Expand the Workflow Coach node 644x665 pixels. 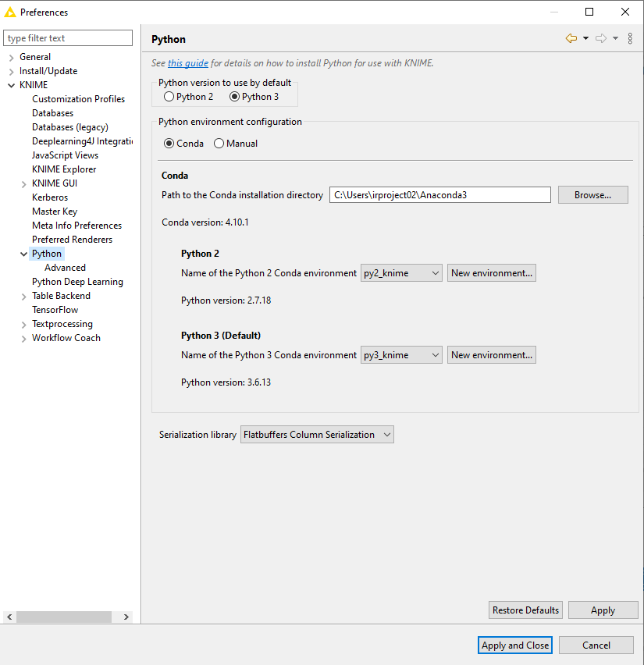click(x=24, y=339)
